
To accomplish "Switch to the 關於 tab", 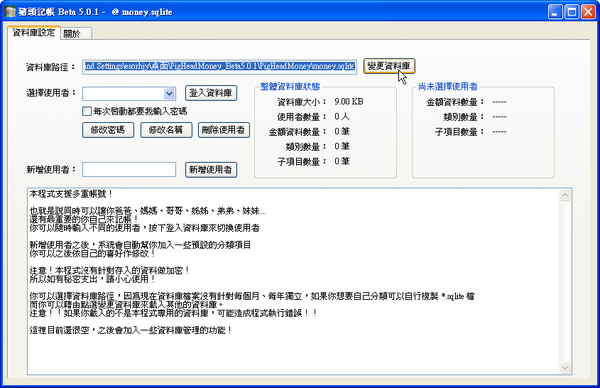I will click(77, 34).
